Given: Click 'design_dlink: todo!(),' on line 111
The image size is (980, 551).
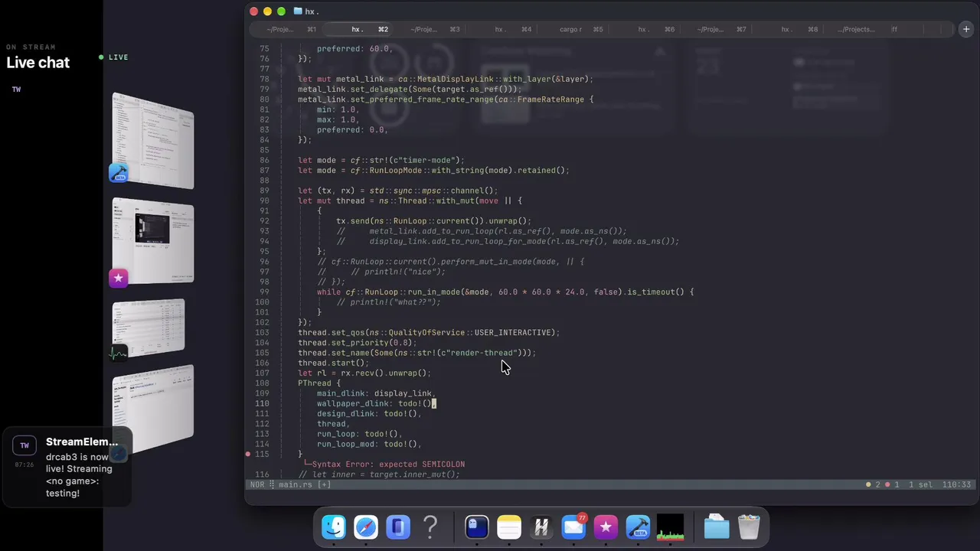Looking at the screenshot, I should (x=370, y=413).
